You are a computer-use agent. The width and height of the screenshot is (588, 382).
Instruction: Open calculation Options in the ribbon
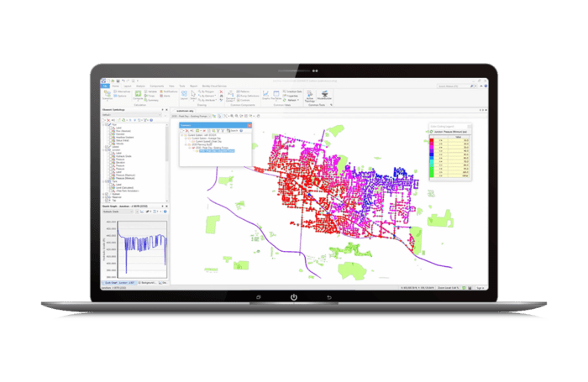click(x=119, y=96)
